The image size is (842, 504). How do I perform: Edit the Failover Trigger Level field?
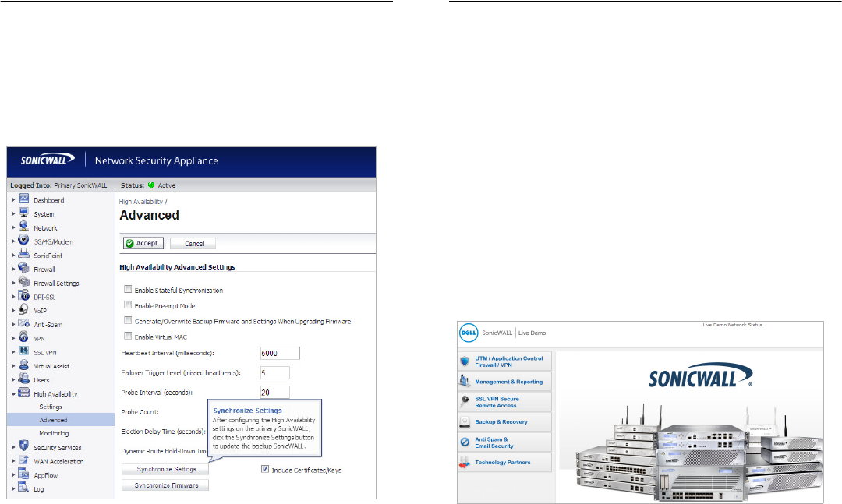(275, 372)
